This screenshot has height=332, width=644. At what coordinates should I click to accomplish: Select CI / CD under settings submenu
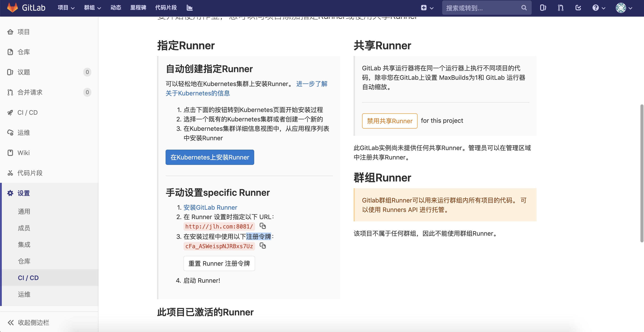pyautogui.click(x=28, y=278)
